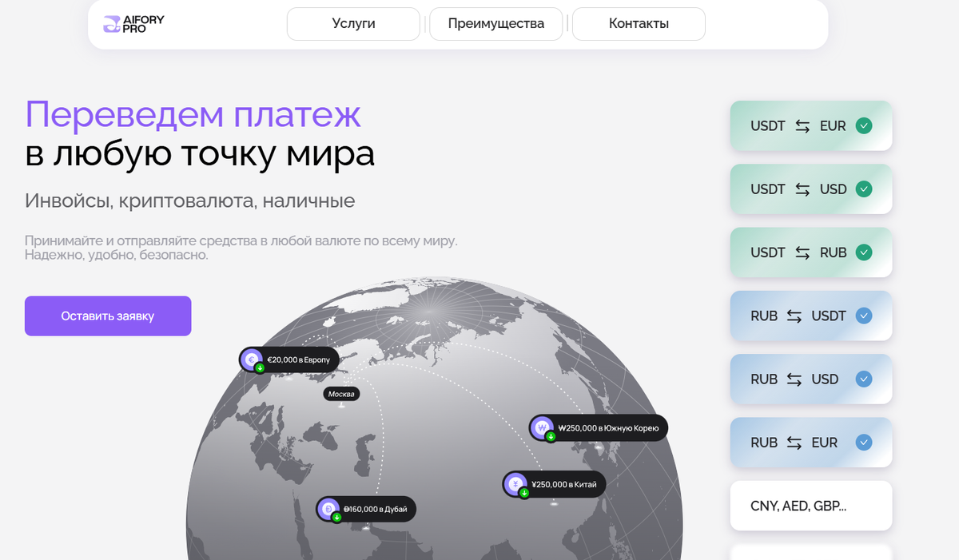The height and width of the screenshot is (560, 959).
Task: Toggle the blue checkmark on the RUB ⇆ USD pair
Action: (863, 379)
